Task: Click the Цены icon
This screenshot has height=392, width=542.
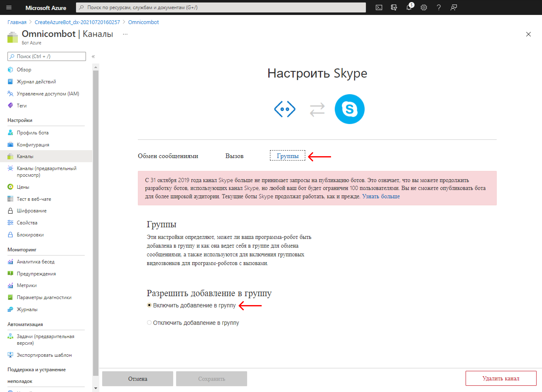Action: click(x=10, y=187)
